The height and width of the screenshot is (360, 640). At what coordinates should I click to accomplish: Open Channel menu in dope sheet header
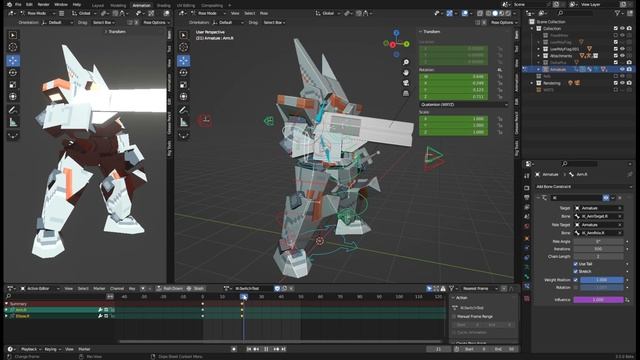click(x=117, y=289)
